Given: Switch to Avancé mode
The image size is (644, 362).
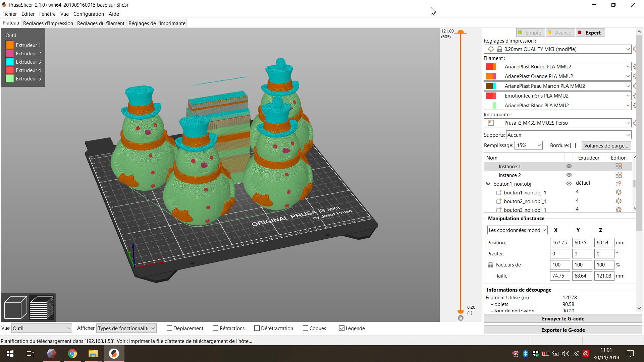Looking at the screenshot, I should pos(560,33).
